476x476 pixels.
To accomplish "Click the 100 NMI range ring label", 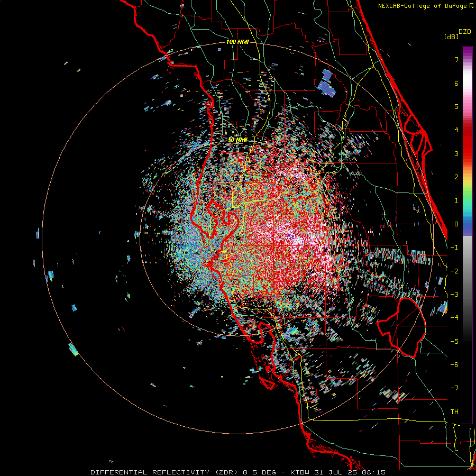I will click(237, 42).
